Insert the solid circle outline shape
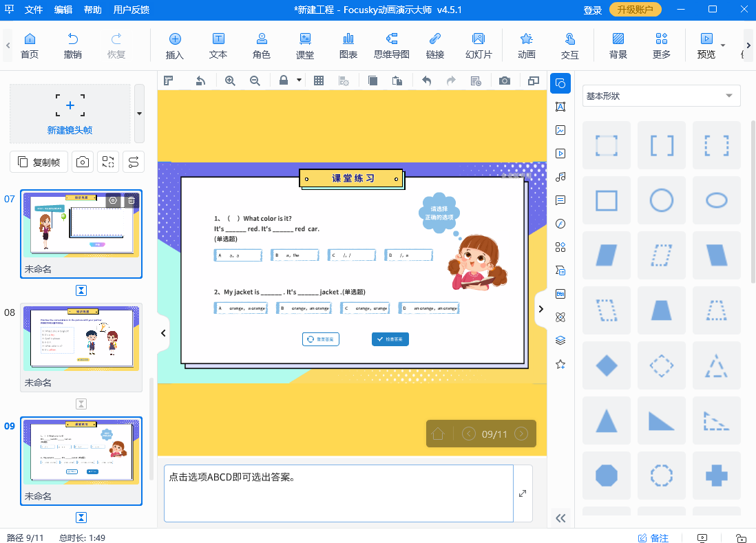The image size is (756, 543). tap(662, 200)
